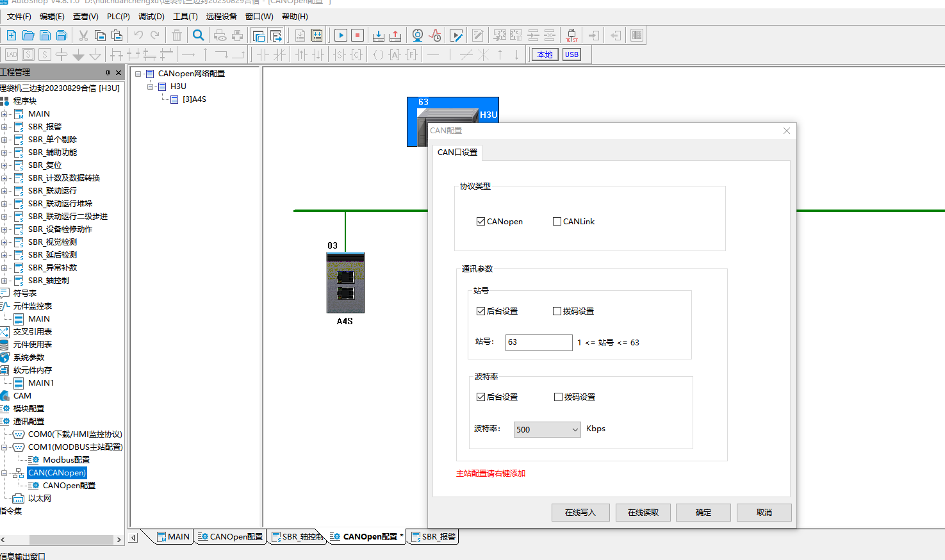Click the USB TEST icon
This screenshot has width=945, height=560.
click(x=571, y=35)
